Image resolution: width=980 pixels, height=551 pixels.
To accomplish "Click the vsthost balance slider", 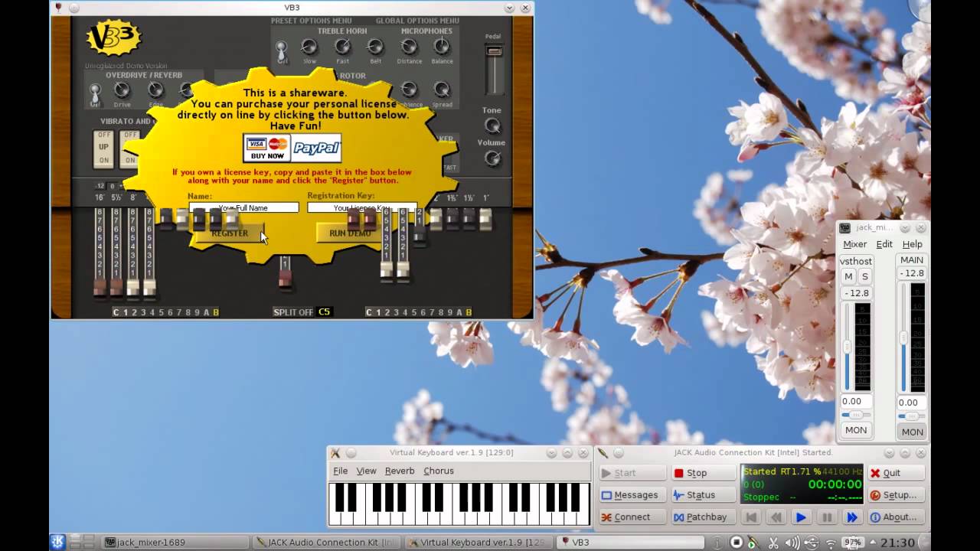I will point(856,416).
